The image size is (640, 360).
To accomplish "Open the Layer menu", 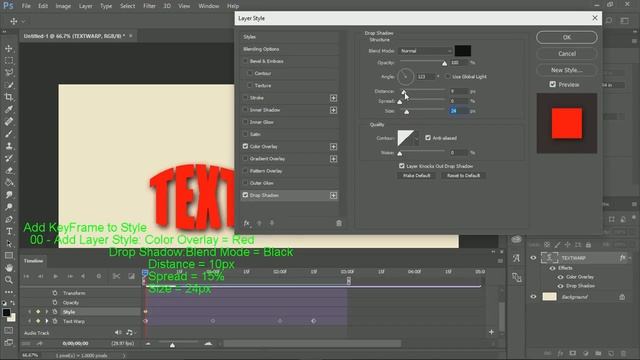I will pyautogui.click(x=86, y=6).
